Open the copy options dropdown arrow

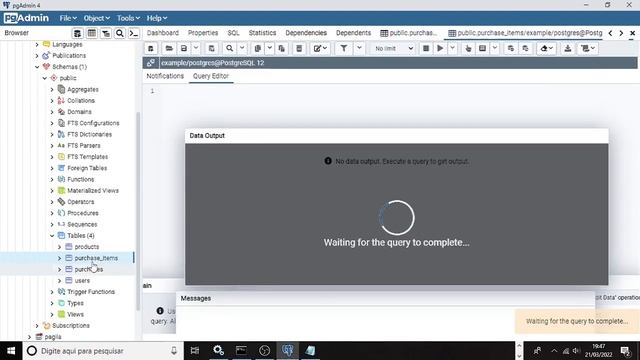point(269,49)
